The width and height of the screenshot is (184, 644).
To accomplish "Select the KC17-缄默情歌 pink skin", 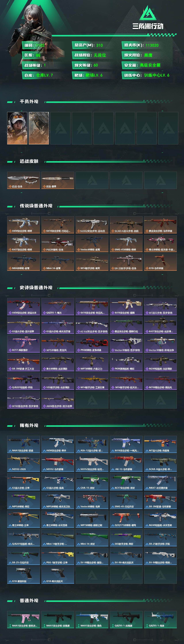I will (24, 344).
